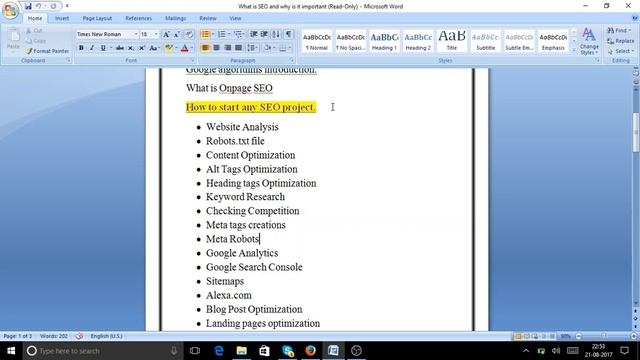This screenshot has height=360, width=640.
Task: Save the document from Quick Access toolbar
Action: point(28,6)
